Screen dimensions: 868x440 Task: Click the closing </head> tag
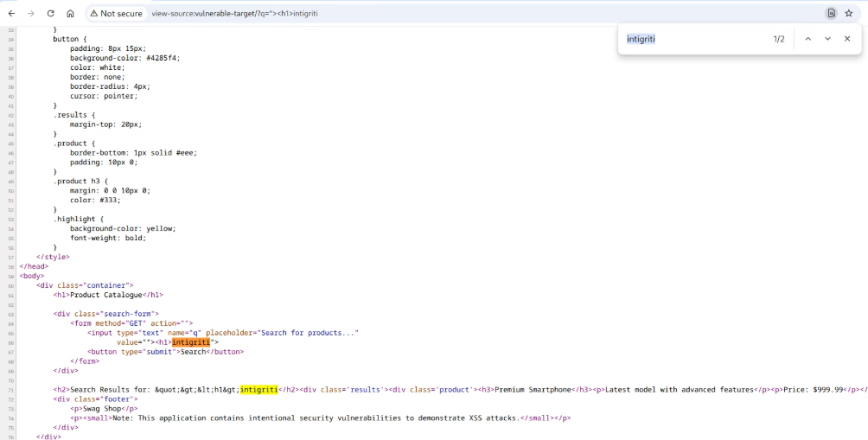click(x=34, y=266)
